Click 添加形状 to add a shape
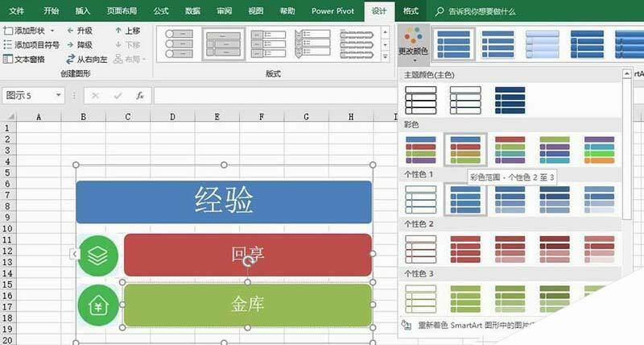 click(x=24, y=31)
